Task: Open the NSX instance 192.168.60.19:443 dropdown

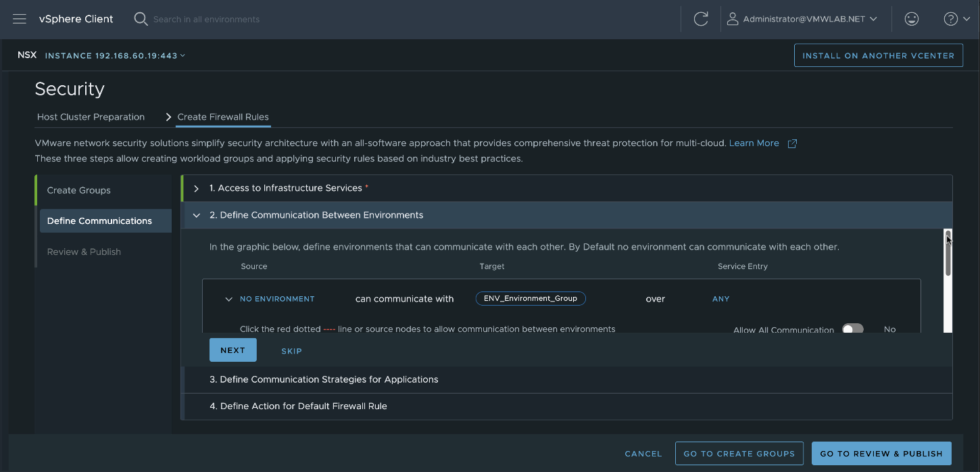Action: (115, 55)
